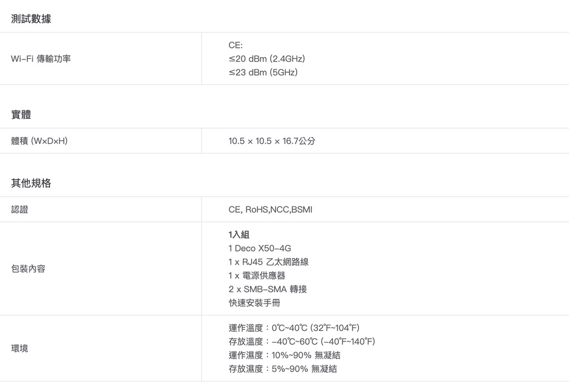This screenshot has height=392, width=569.
Task: Click the 運作溫度 0℃~40℃ line
Action: coord(297,328)
